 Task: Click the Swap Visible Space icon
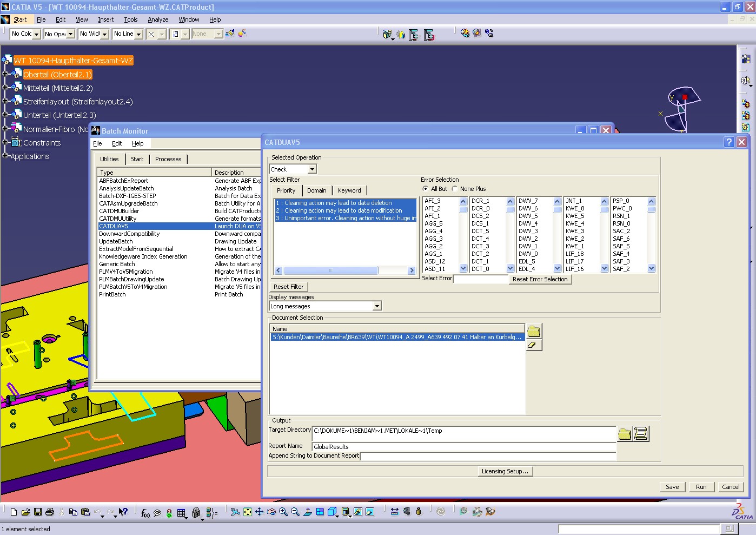(x=370, y=512)
